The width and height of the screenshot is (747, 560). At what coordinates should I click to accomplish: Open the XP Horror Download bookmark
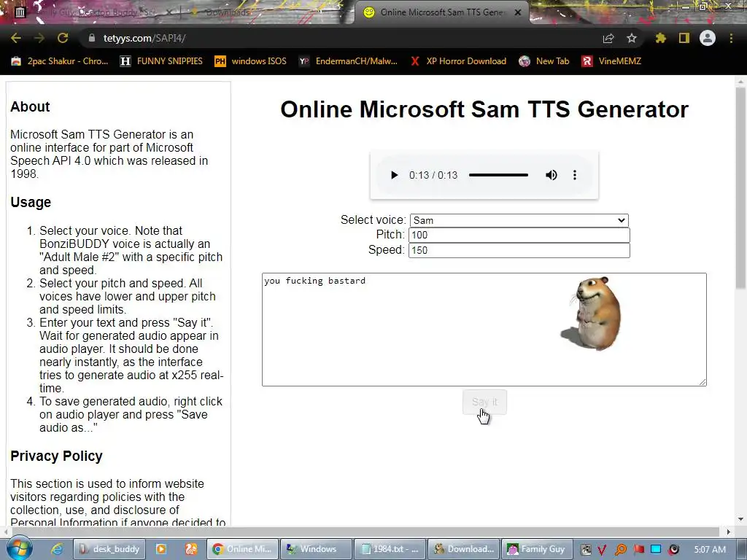[458, 61]
